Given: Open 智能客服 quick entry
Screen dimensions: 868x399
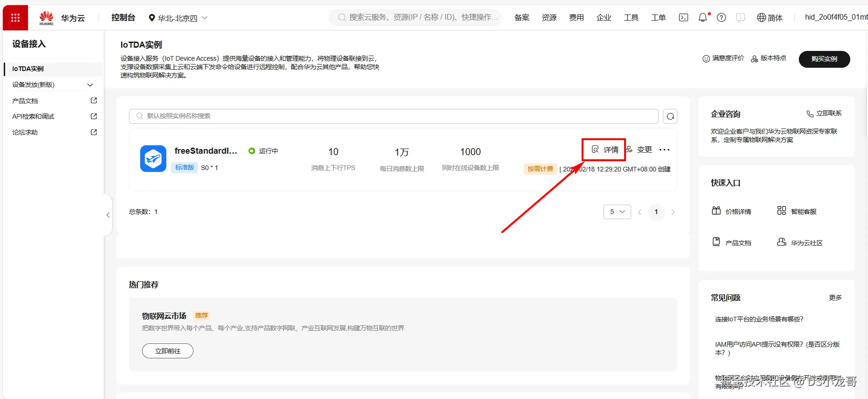Looking at the screenshot, I should [x=797, y=211].
